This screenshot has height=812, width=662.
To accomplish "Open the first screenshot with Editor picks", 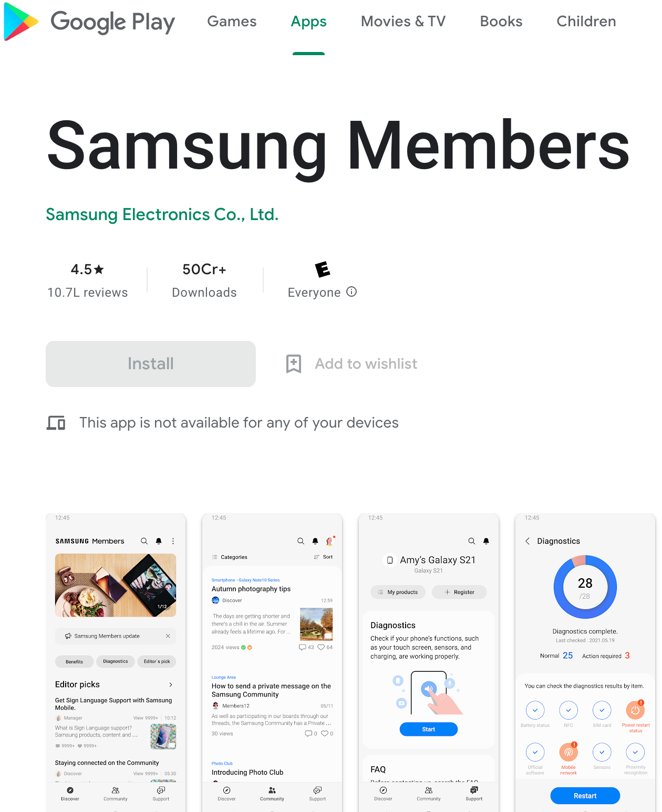I will [116, 662].
